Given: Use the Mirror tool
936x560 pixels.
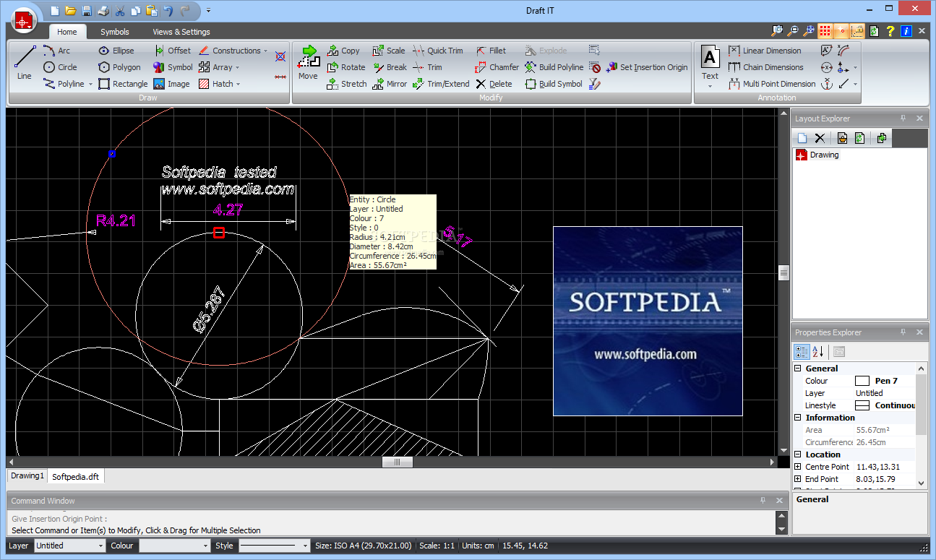Looking at the screenshot, I should pos(390,84).
